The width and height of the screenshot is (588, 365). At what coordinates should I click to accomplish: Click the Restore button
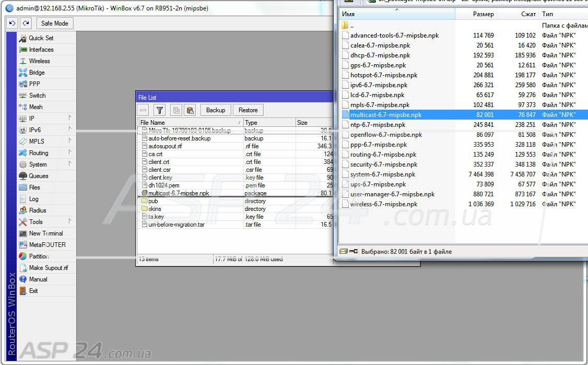click(x=248, y=110)
